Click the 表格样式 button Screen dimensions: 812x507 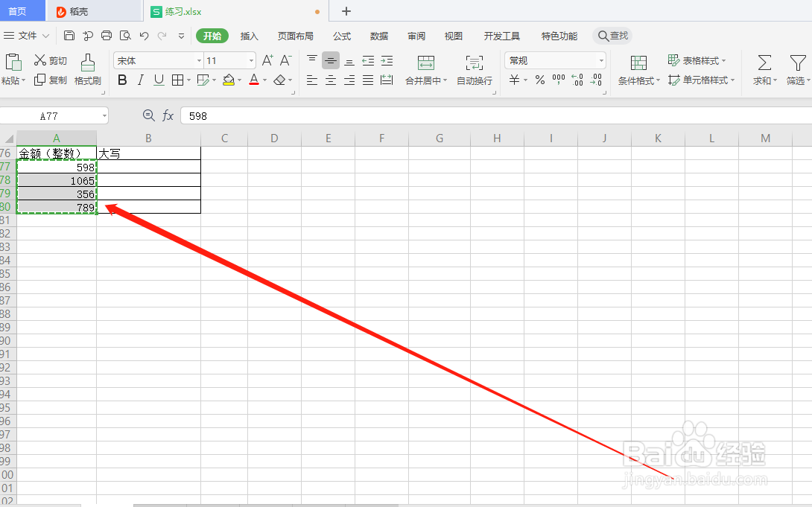pyautogui.click(x=695, y=60)
